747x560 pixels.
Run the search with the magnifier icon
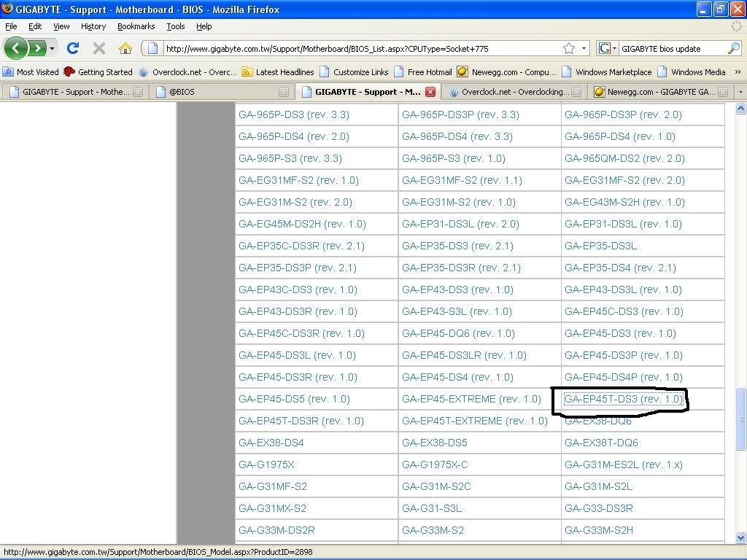click(734, 48)
